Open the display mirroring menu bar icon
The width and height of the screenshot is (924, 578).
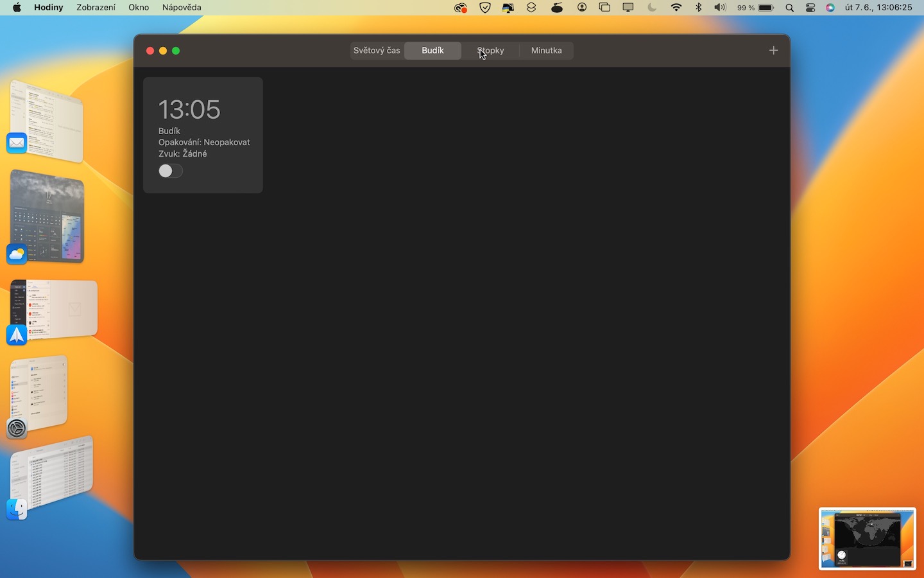(628, 8)
